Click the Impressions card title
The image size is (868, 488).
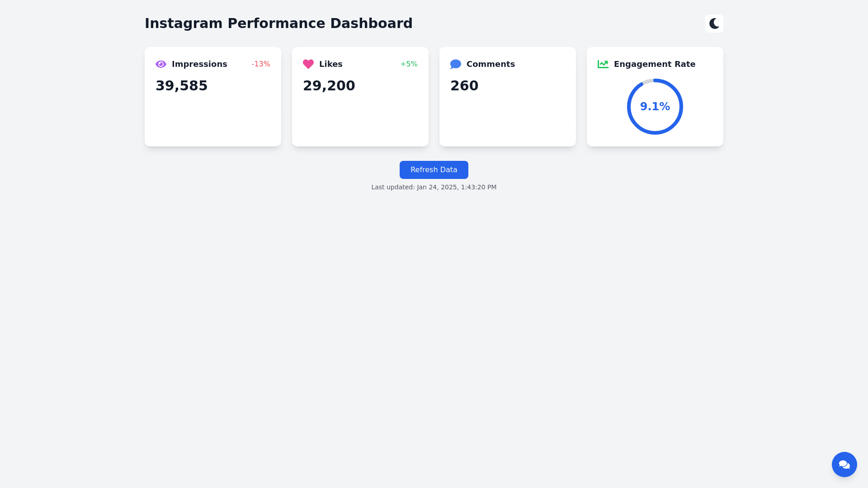point(199,64)
